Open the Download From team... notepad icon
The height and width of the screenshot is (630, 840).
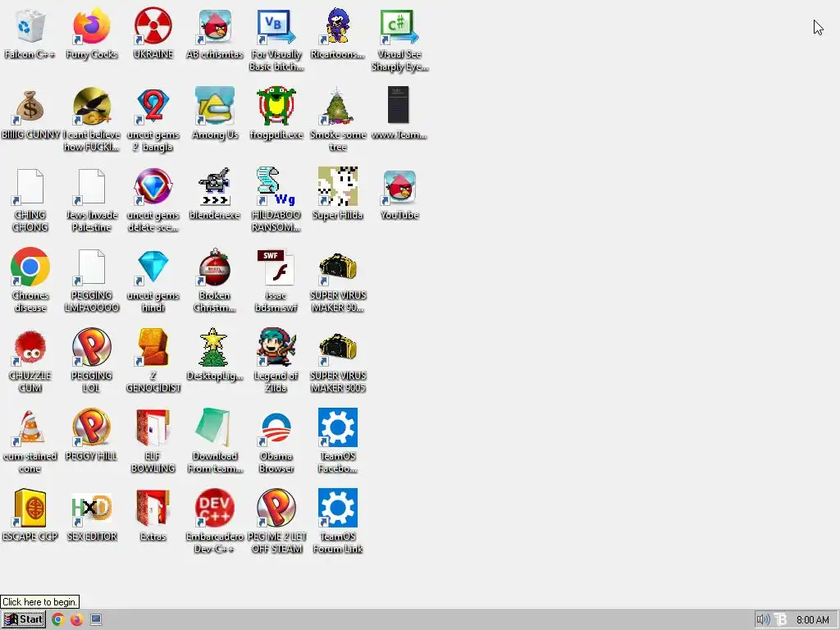click(214, 427)
